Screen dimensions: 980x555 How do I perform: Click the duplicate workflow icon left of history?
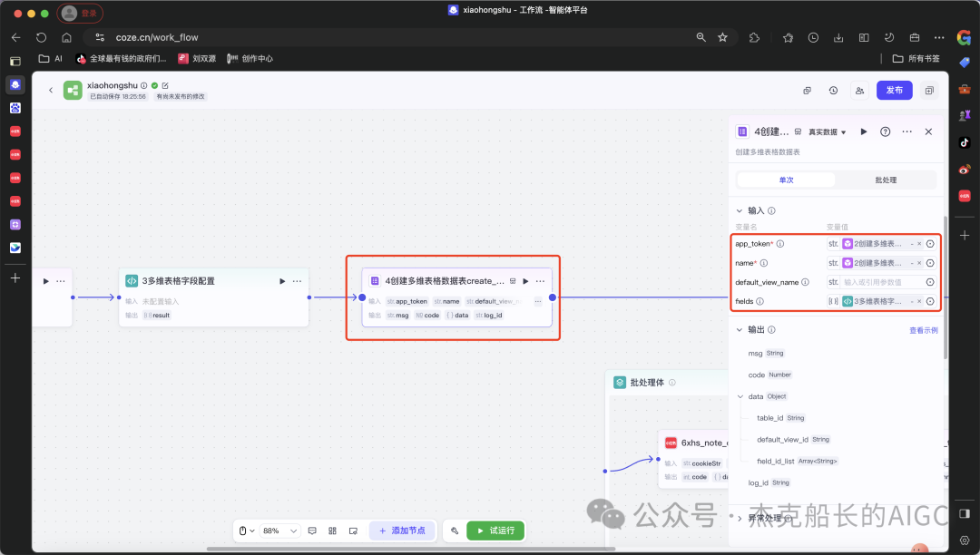click(807, 91)
